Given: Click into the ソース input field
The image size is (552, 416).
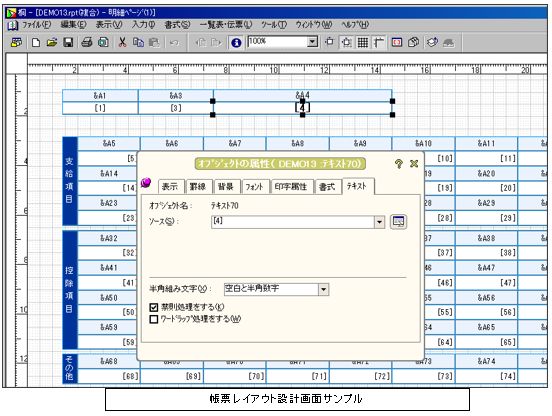Looking at the screenshot, I should click(292, 222).
